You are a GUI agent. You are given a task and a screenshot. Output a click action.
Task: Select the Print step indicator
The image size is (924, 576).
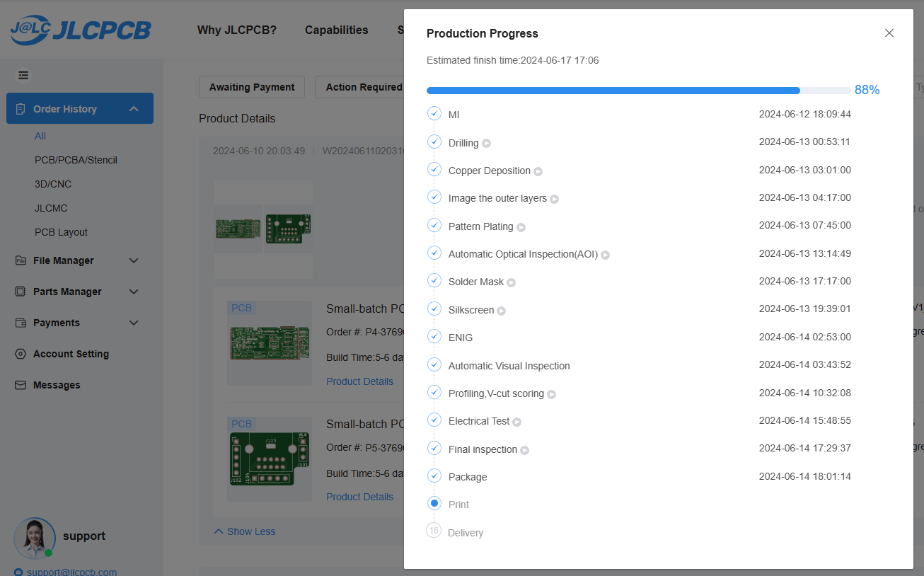coord(434,504)
